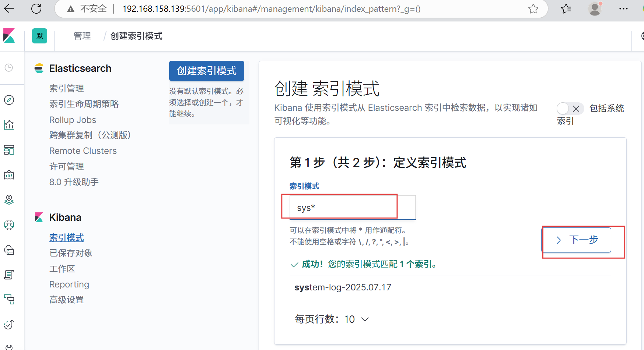Click the Kibana section heading
644x350 pixels.
click(65, 218)
